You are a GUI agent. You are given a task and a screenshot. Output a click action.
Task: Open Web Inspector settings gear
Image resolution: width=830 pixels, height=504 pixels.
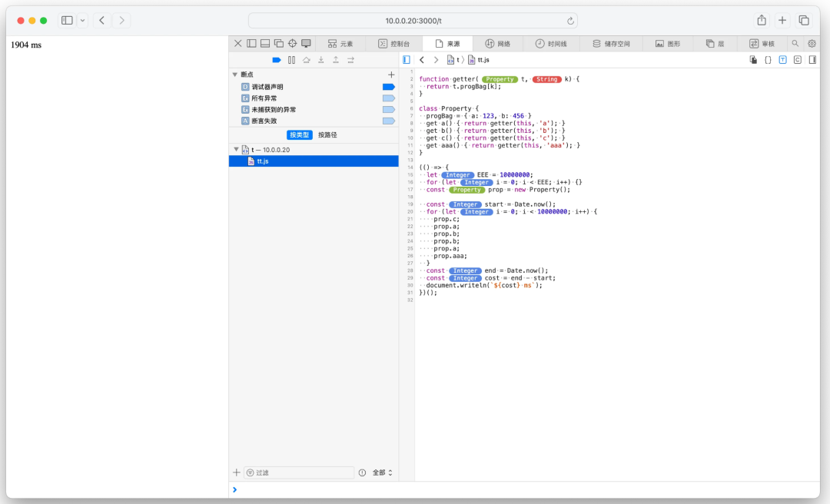(x=812, y=44)
